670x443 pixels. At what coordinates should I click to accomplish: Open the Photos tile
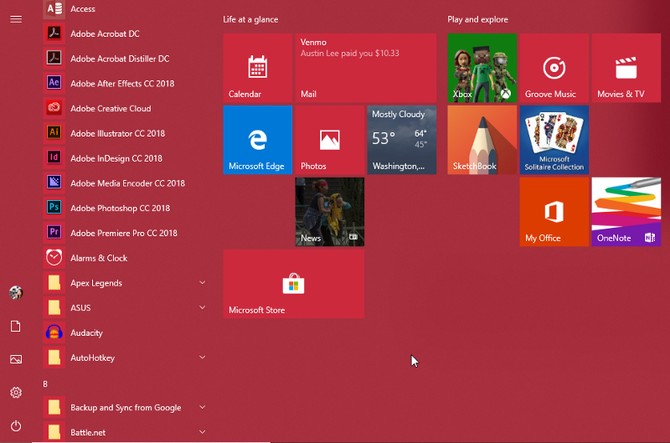click(329, 140)
